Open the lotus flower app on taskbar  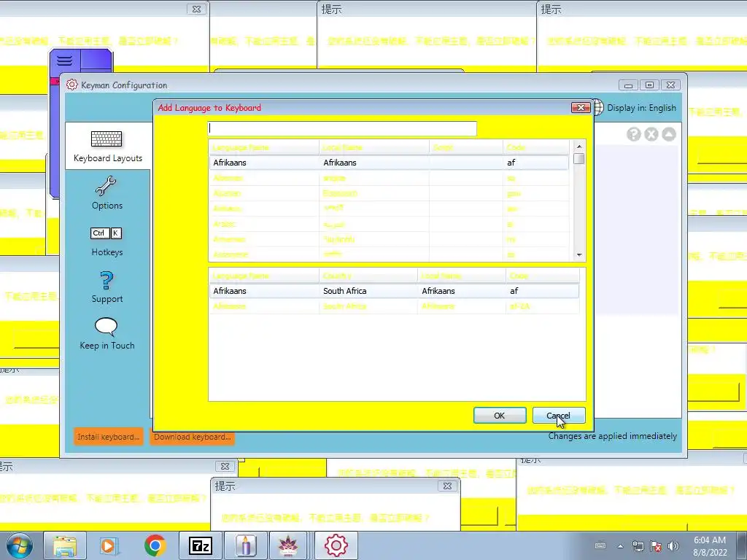pyautogui.click(x=288, y=545)
